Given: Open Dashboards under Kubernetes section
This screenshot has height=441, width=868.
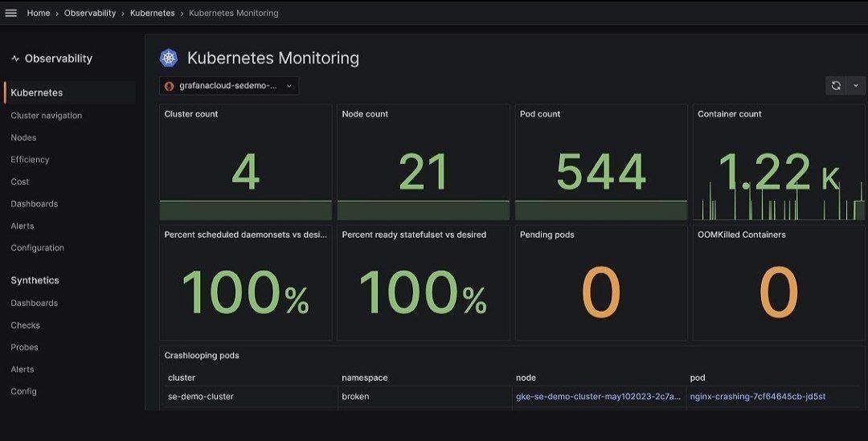Looking at the screenshot, I should pyautogui.click(x=35, y=203).
